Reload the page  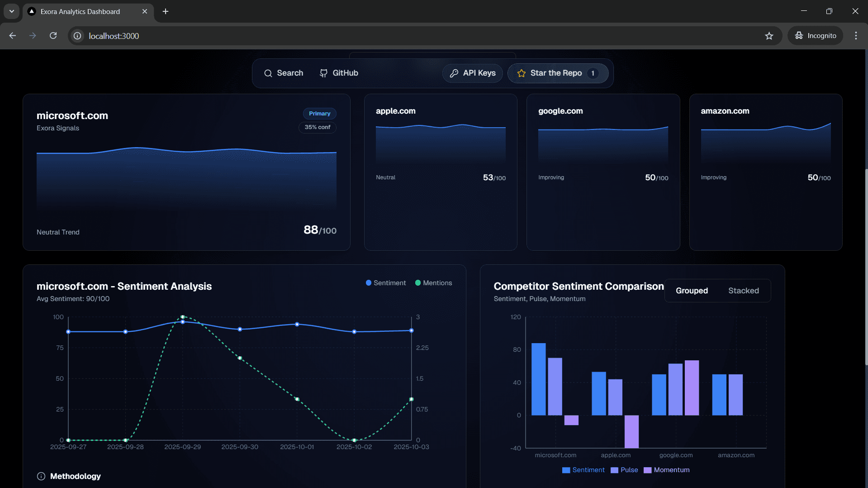53,36
